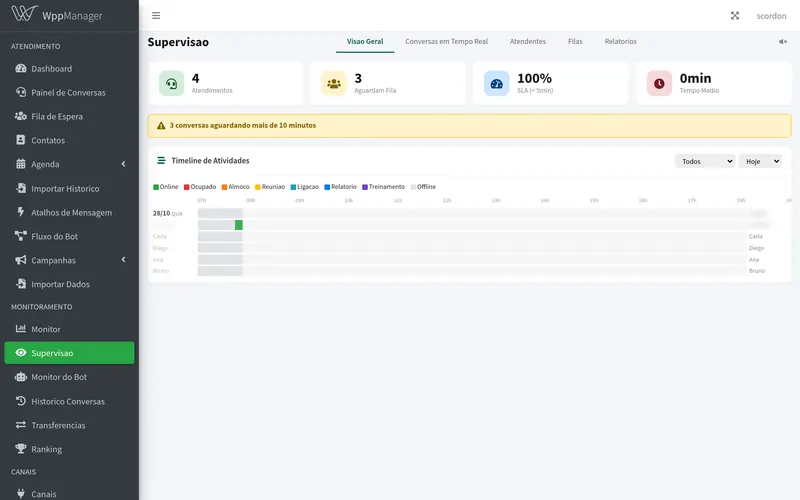The width and height of the screenshot is (800, 500).
Task: Open the Hoje period dropdown
Action: pyautogui.click(x=761, y=161)
